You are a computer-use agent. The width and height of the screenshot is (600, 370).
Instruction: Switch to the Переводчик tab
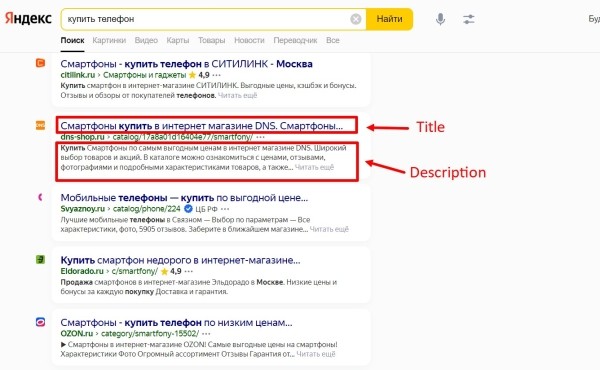pos(295,41)
